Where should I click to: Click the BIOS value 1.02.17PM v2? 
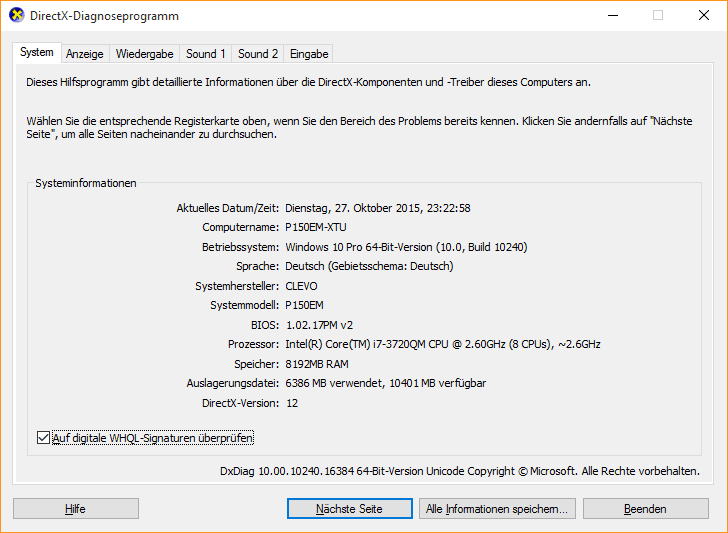click(x=319, y=325)
